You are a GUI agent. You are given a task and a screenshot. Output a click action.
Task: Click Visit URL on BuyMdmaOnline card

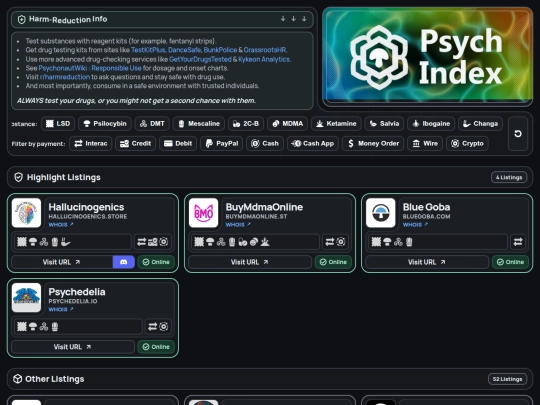(x=250, y=262)
